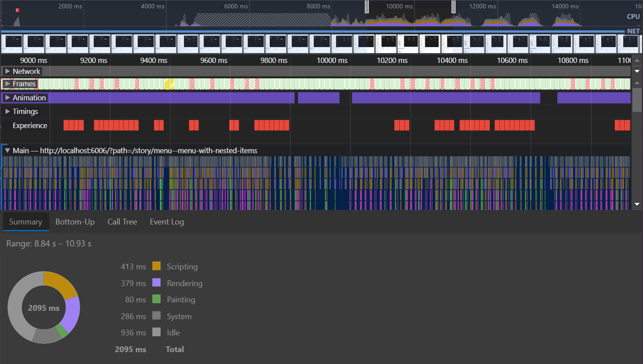Expand the Frames track
Image resolution: width=643 pixels, height=364 pixels.
tap(7, 84)
